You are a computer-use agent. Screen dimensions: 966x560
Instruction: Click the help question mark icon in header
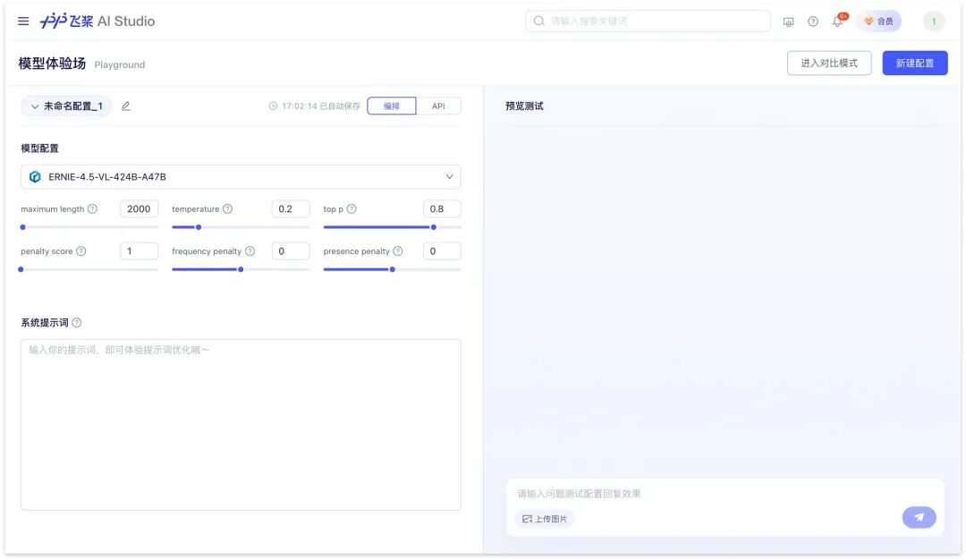[812, 21]
